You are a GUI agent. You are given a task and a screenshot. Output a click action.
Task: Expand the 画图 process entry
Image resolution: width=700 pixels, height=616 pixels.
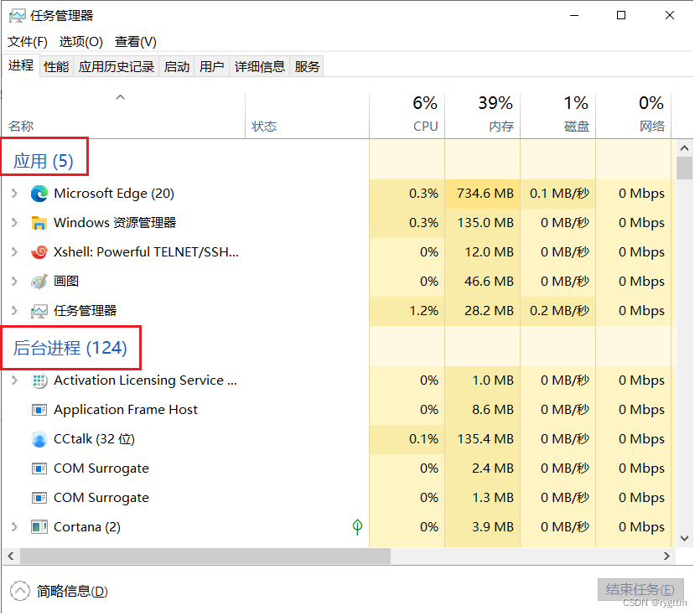14,282
